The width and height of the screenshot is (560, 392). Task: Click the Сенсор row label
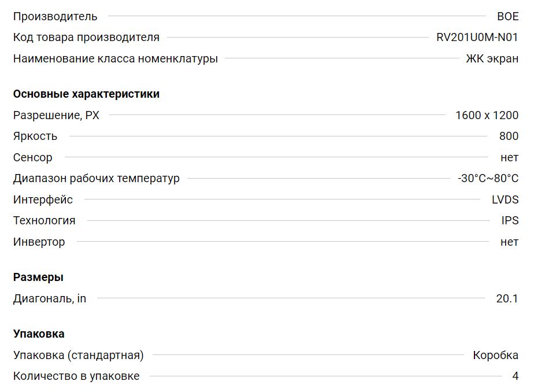tap(32, 157)
